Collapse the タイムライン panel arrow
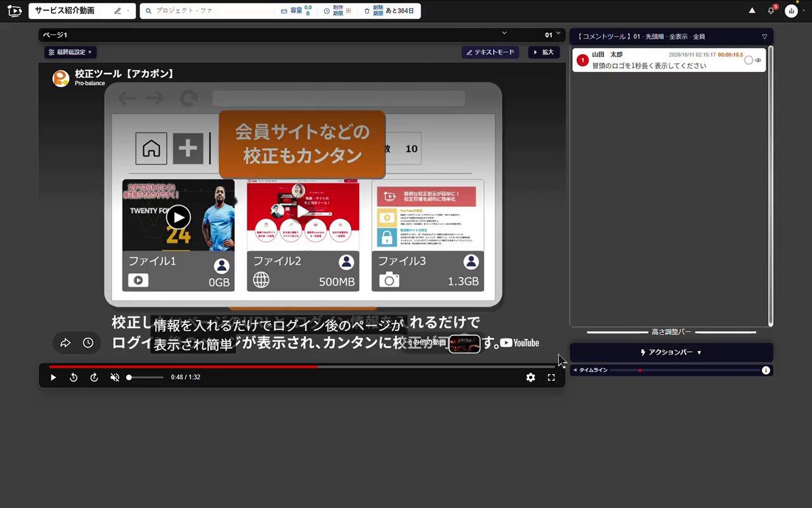 point(575,370)
